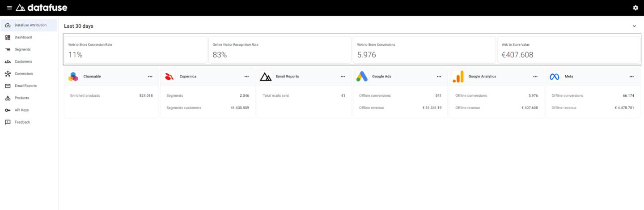The height and width of the screenshot is (210, 644).
Task: Click Google Analytics revenue € 407.608
Action: 530,108
